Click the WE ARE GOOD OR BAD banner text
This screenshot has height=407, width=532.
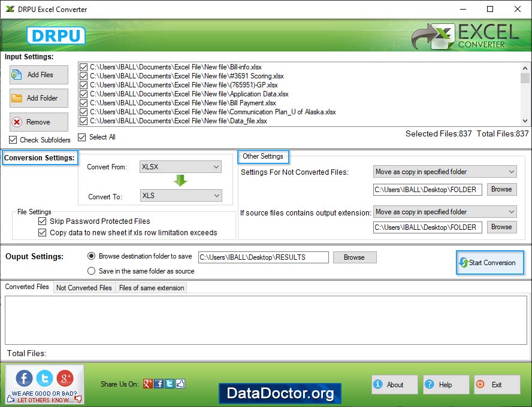[x=44, y=393]
